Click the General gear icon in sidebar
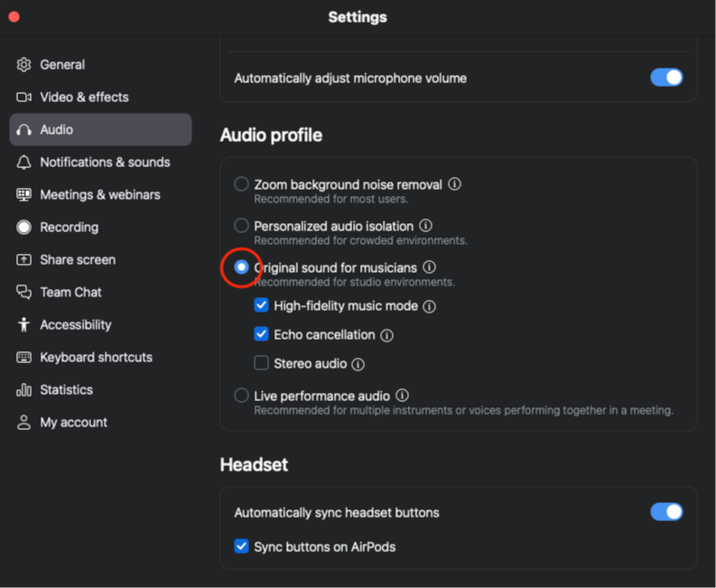This screenshot has height=588, width=716. click(24, 65)
